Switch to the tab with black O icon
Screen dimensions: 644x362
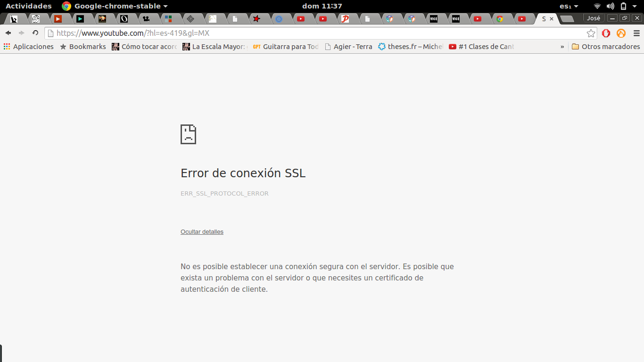[x=124, y=19]
